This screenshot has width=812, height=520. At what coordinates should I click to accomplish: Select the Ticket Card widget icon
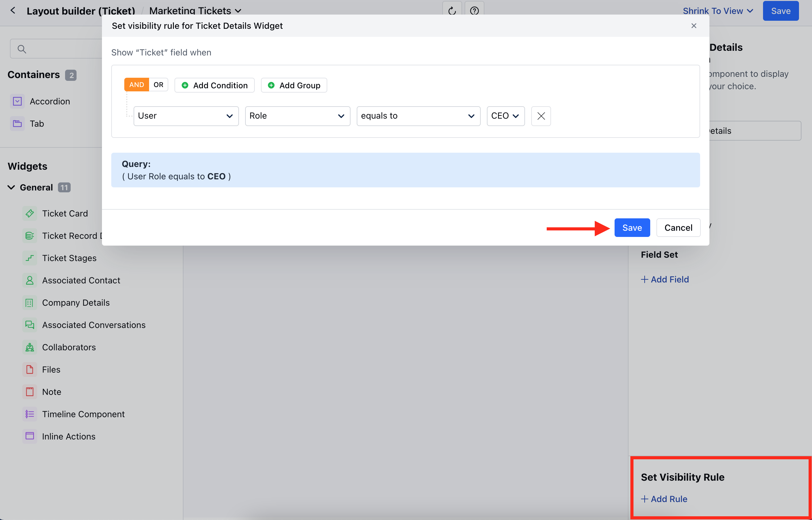coord(29,213)
